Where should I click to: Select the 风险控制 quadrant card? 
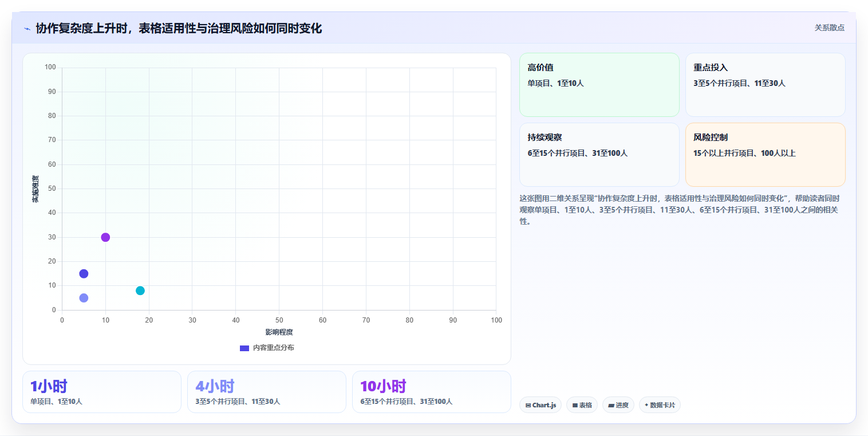tap(765, 155)
